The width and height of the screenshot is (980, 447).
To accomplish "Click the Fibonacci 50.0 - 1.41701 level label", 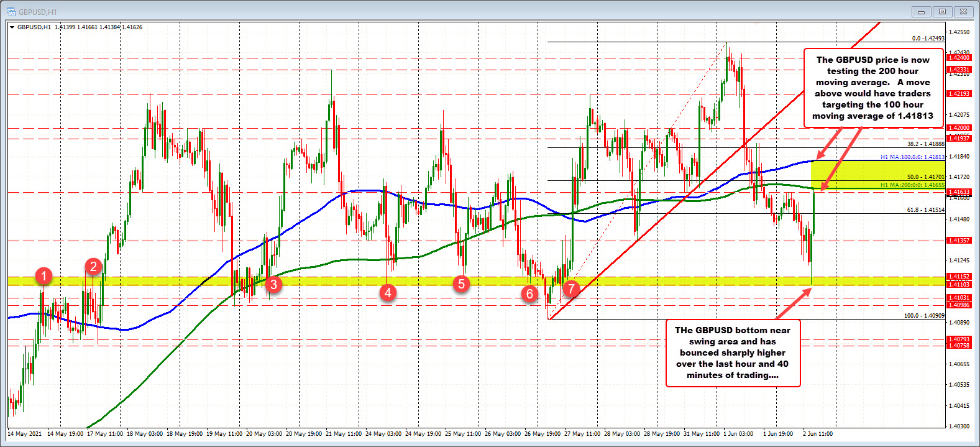I will pos(926,177).
